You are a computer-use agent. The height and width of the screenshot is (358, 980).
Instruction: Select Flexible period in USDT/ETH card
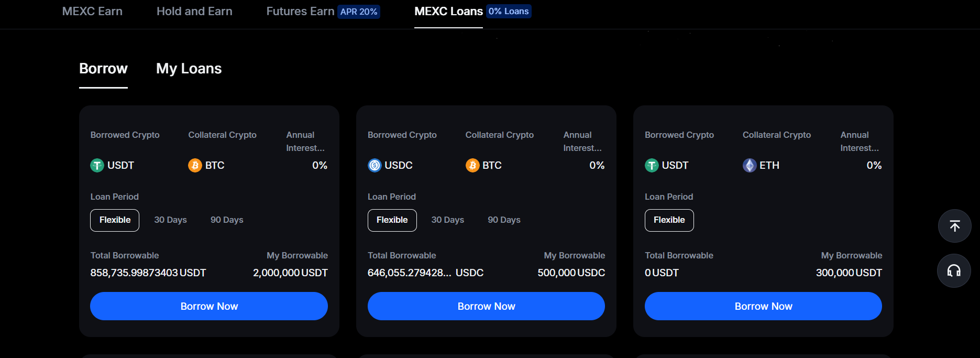(669, 220)
